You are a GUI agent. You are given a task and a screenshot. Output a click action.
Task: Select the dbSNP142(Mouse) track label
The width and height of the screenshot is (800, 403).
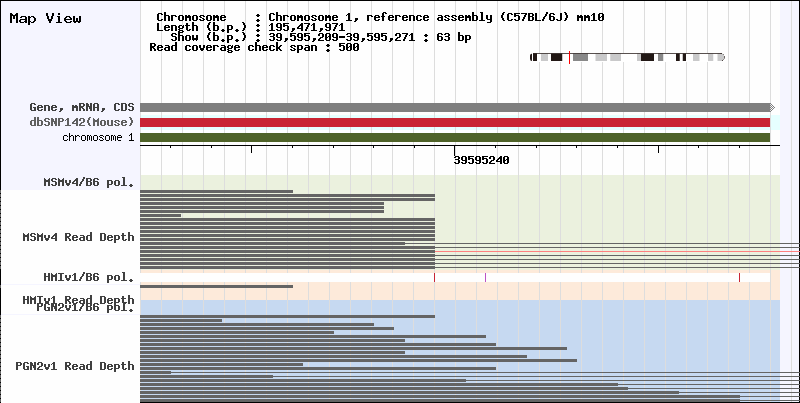(82, 122)
